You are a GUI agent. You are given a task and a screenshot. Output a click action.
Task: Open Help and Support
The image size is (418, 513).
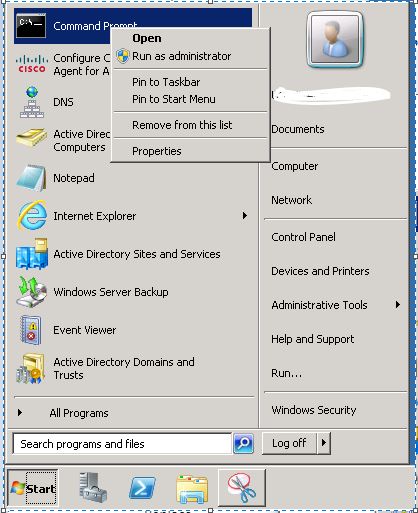(x=313, y=339)
